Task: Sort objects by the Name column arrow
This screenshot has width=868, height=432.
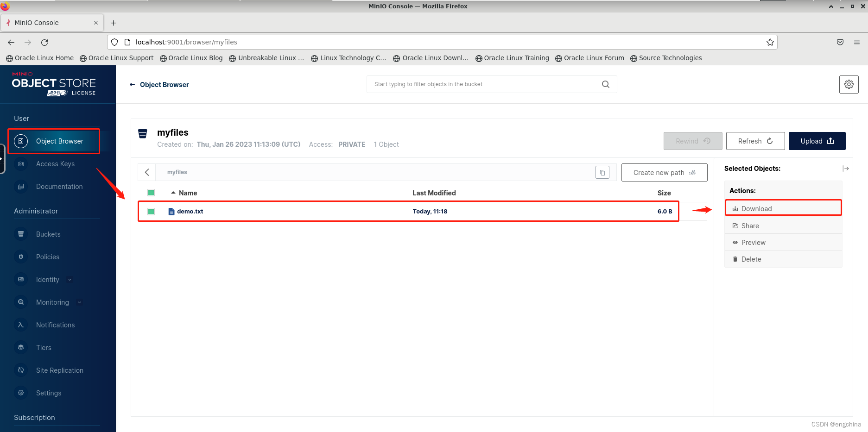Action: click(173, 193)
